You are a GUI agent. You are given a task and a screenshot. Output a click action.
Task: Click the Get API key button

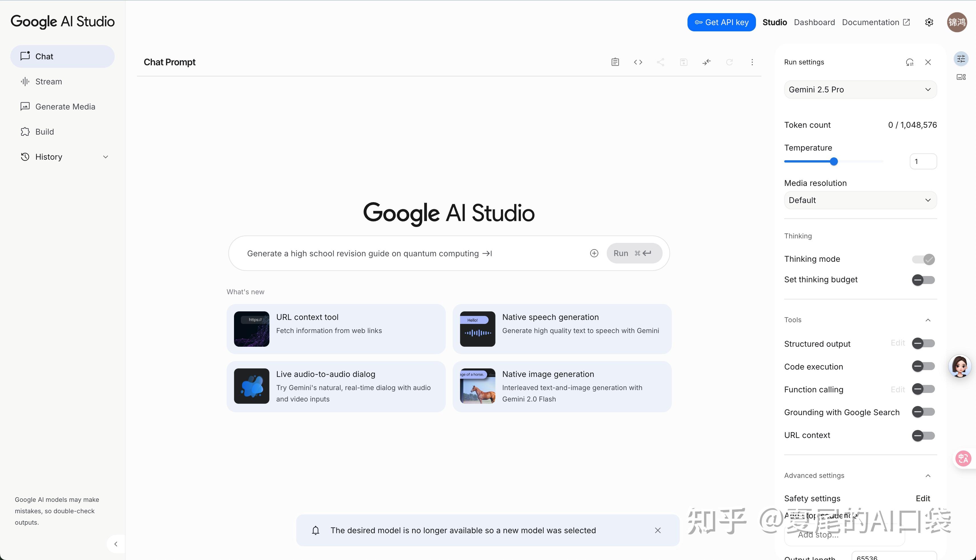point(721,22)
